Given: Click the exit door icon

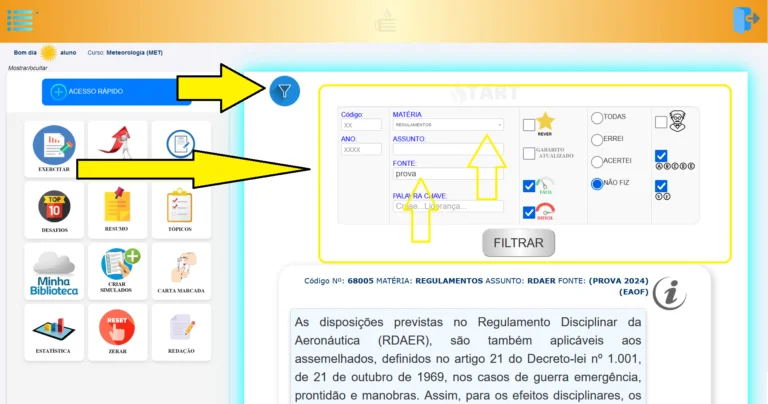Looking at the screenshot, I should [x=746, y=19].
